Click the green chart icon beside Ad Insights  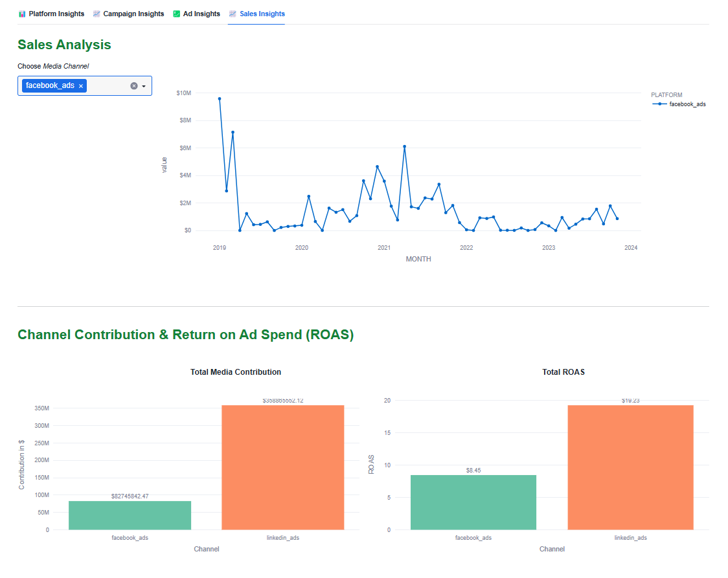(x=177, y=14)
